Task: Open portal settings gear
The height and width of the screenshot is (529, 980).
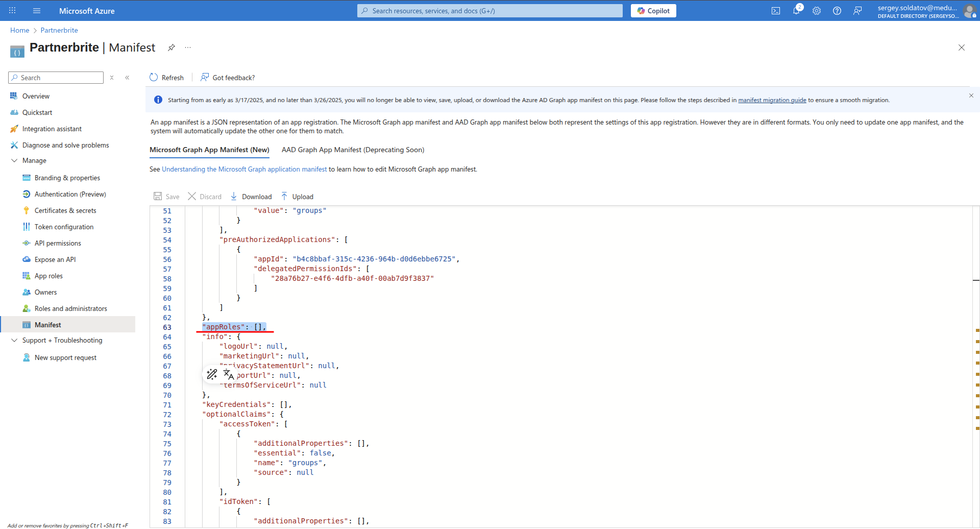Action: pyautogui.click(x=817, y=11)
